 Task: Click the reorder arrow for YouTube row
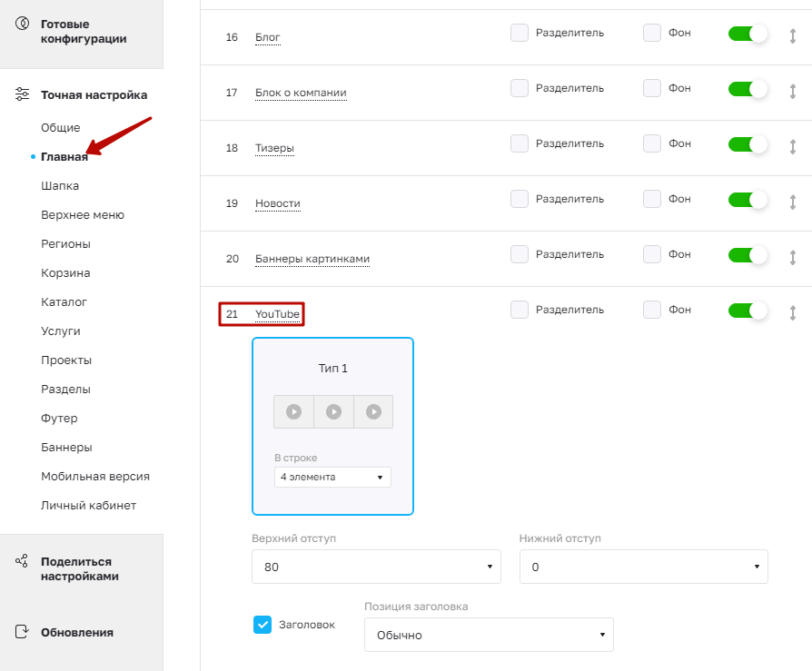point(792,313)
